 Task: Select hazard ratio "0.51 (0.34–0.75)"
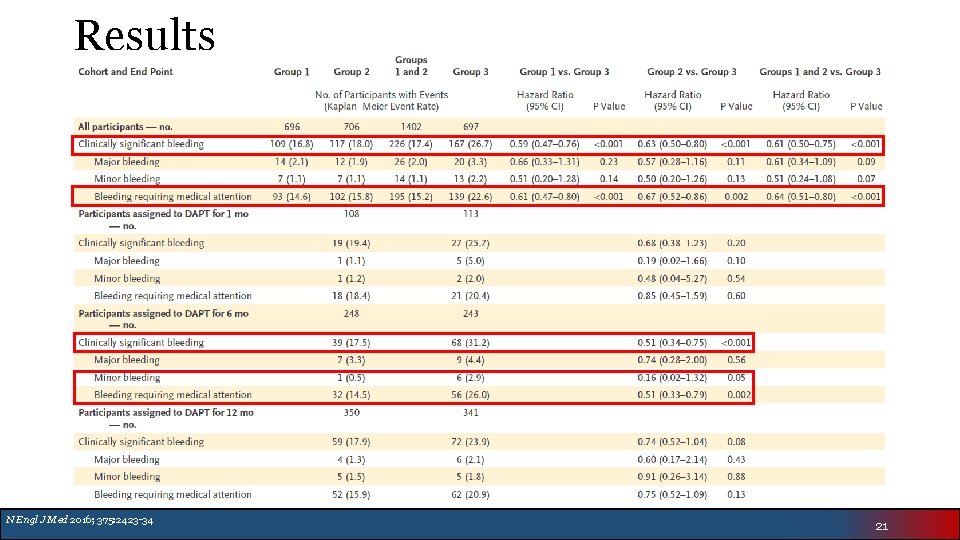(672, 343)
